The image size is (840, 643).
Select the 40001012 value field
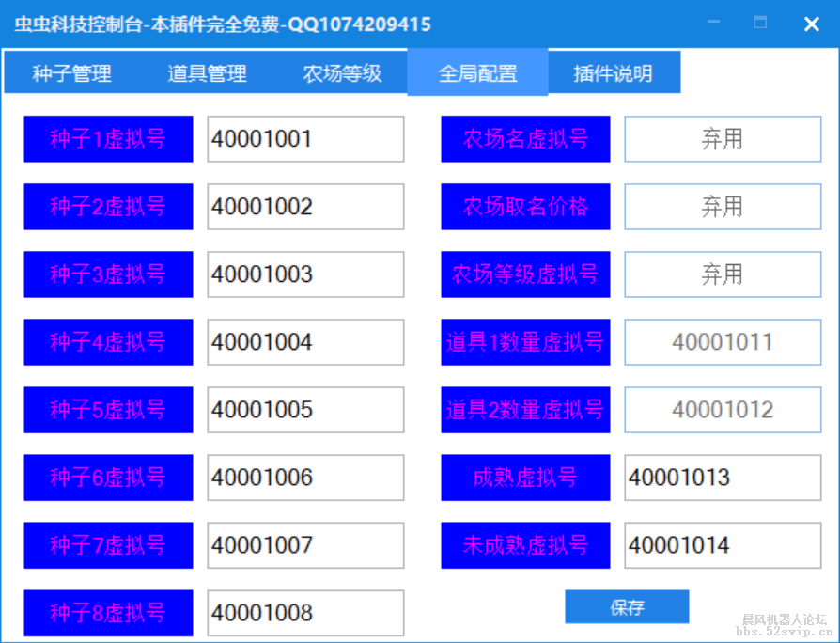(x=722, y=410)
